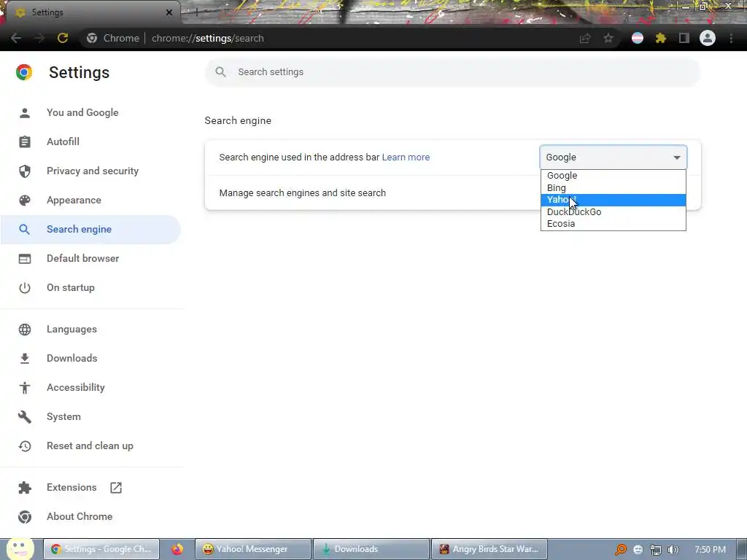
Task: Collapse the search engine dropdown arrow
Action: [676, 157]
